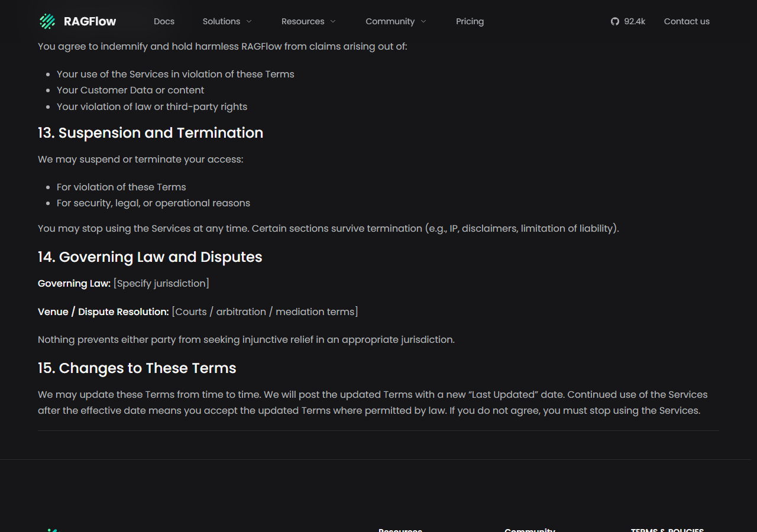
Task: Click the 'Governing Law:' bold label
Action: click(x=74, y=284)
